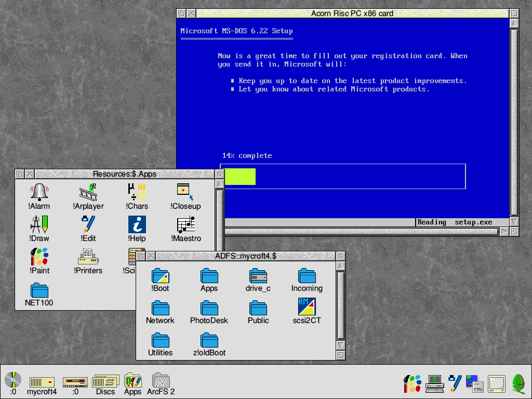Click the display monitor icon on iconbar

(497, 384)
